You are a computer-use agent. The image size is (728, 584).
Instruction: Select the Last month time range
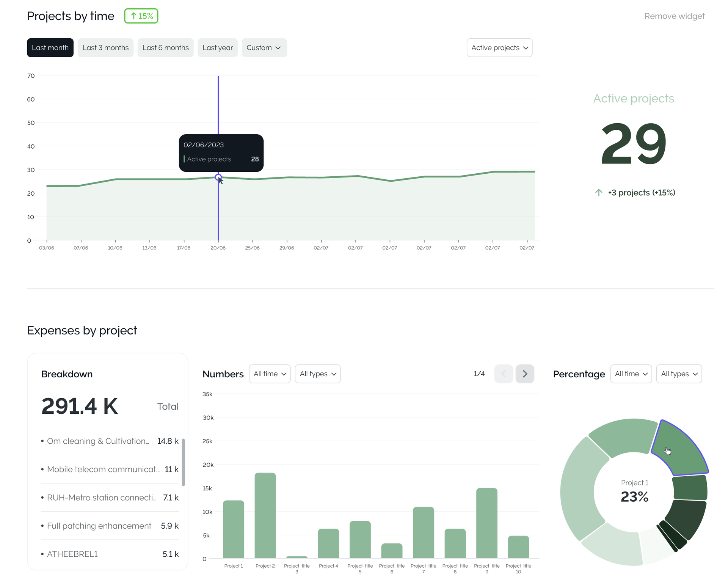click(50, 48)
